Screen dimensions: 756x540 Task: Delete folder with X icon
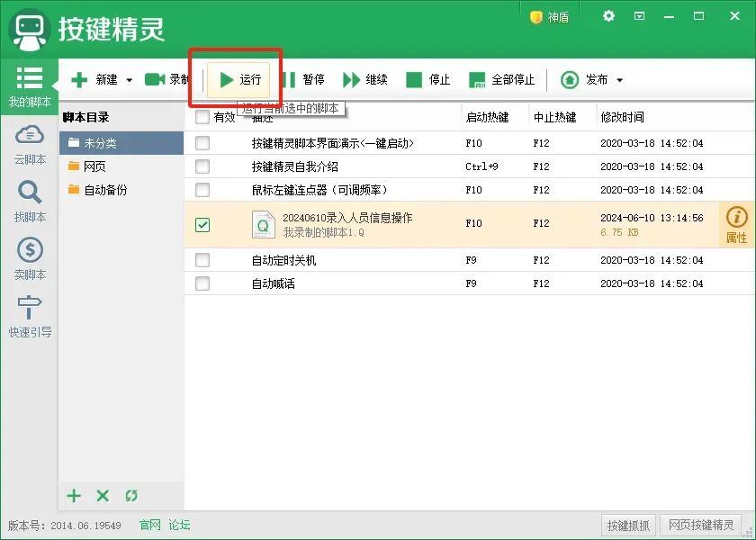103,496
